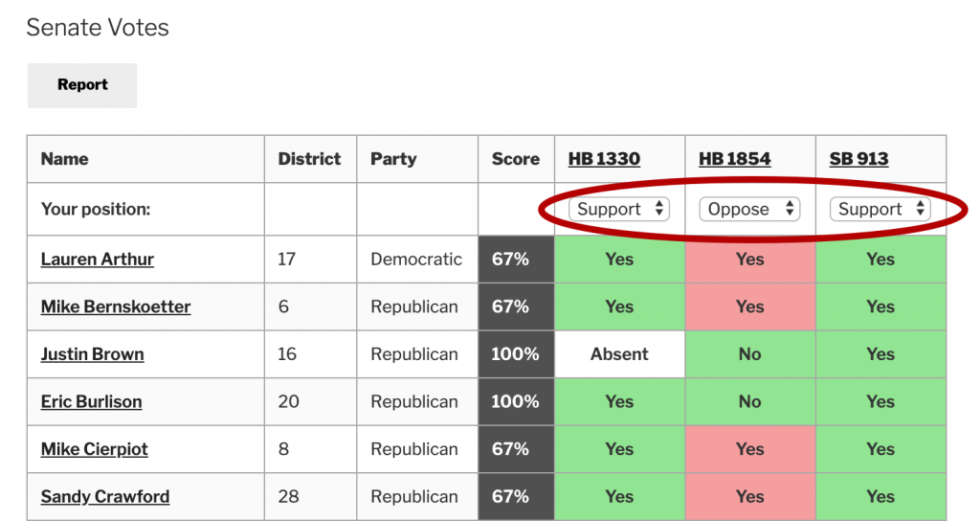Click the Party column header
This screenshot has width=980, height=521.
(393, 159)
